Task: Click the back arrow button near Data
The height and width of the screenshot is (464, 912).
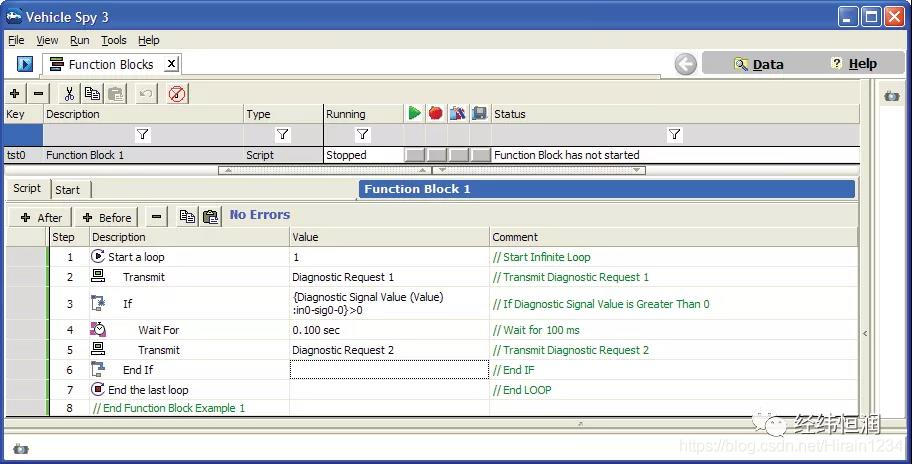Action: coord(686,64)
